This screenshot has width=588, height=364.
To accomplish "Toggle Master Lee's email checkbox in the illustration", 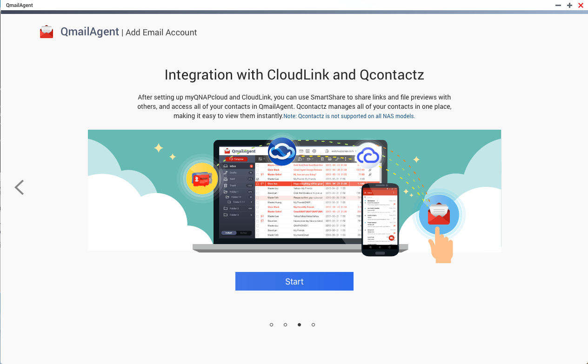I will tap(258, 179).
